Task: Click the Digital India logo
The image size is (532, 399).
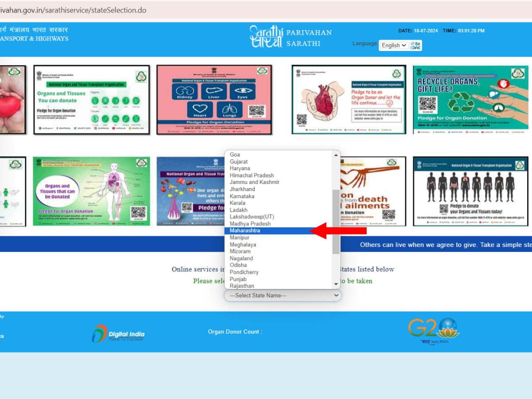Action: click(x=118, y=334)
